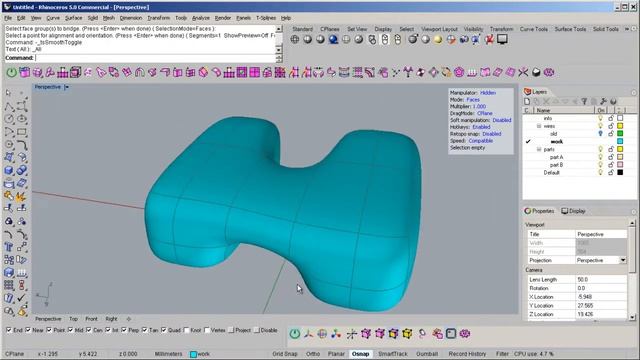Toggle Ortho in the status bar
This screenshot has width=640, height=360.
313,354
